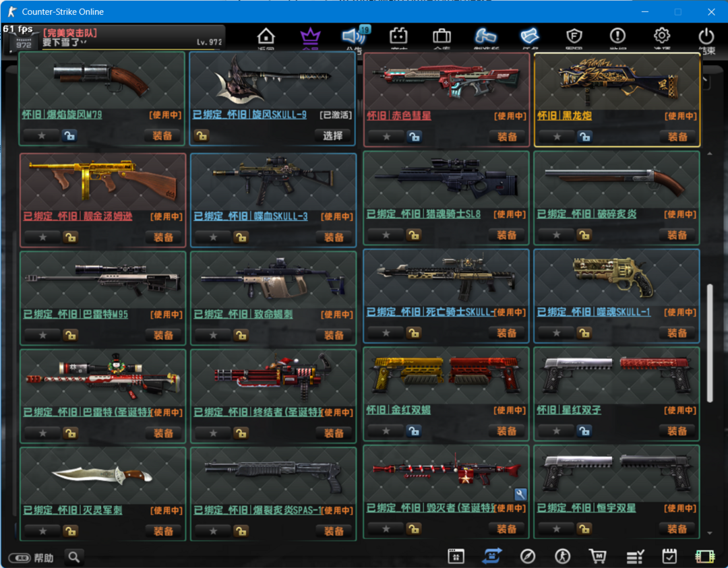The image size is (728, 568).
Task: Toggle favorite star on 星红双子
Action: coord(557,431)
